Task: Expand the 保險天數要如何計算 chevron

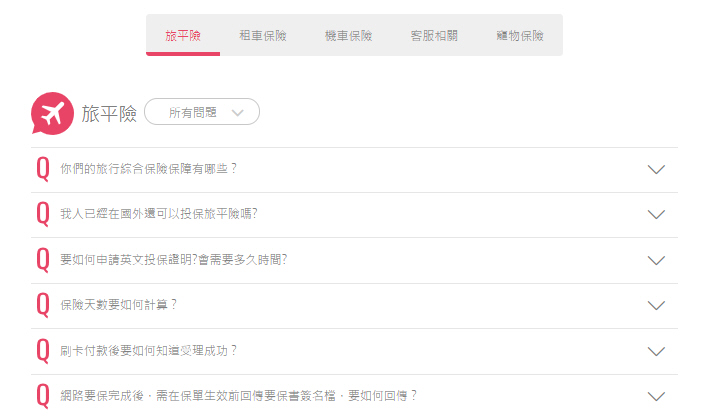Action: point(656,306)
